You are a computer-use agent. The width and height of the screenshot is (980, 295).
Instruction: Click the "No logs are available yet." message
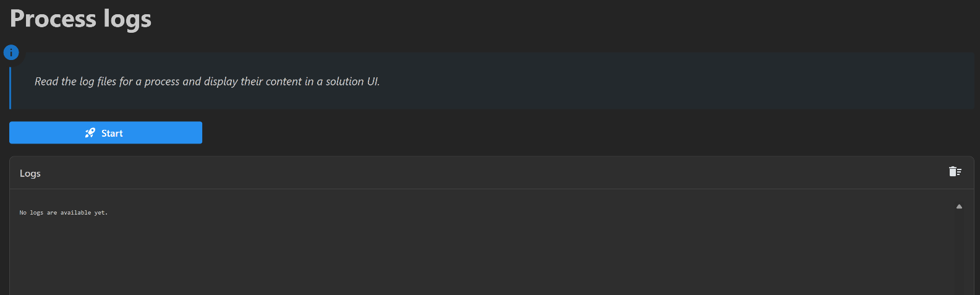[64, 213]
